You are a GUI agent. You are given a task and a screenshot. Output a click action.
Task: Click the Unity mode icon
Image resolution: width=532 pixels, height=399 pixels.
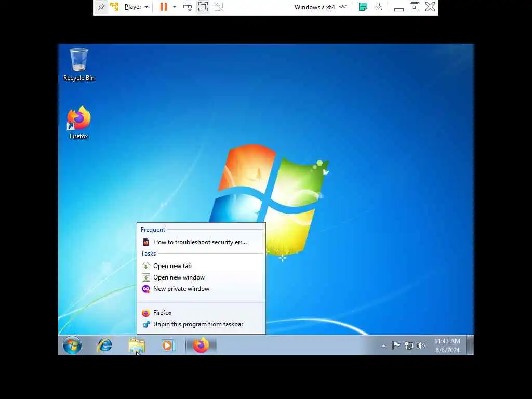pyautogui.click(x=219, y=7)
